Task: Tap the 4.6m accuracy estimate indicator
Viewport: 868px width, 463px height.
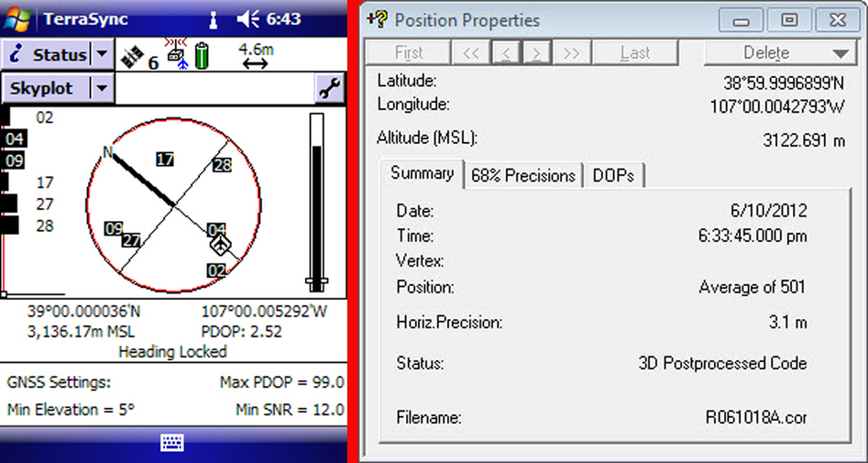Action: pyautogui.click(x=256, y=56)
